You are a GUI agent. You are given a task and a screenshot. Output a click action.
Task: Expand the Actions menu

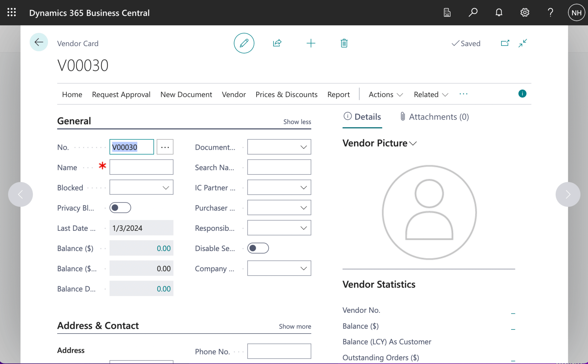tap(386, 94)
